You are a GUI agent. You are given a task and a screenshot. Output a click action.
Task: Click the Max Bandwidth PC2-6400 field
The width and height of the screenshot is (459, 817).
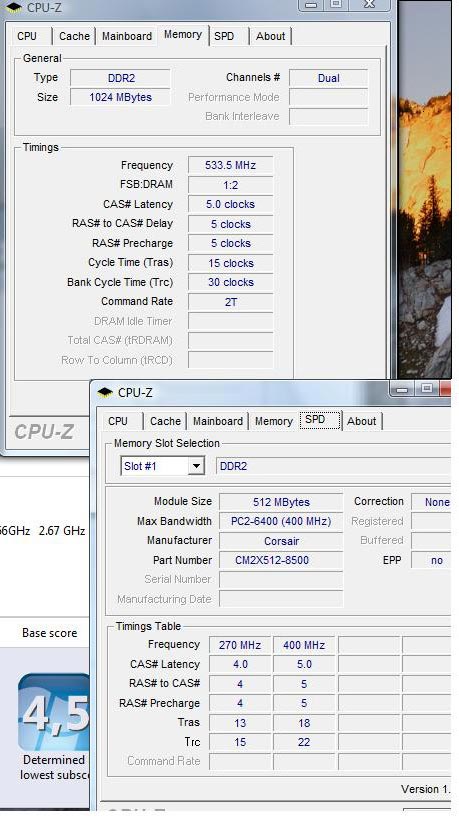(281, 521)
